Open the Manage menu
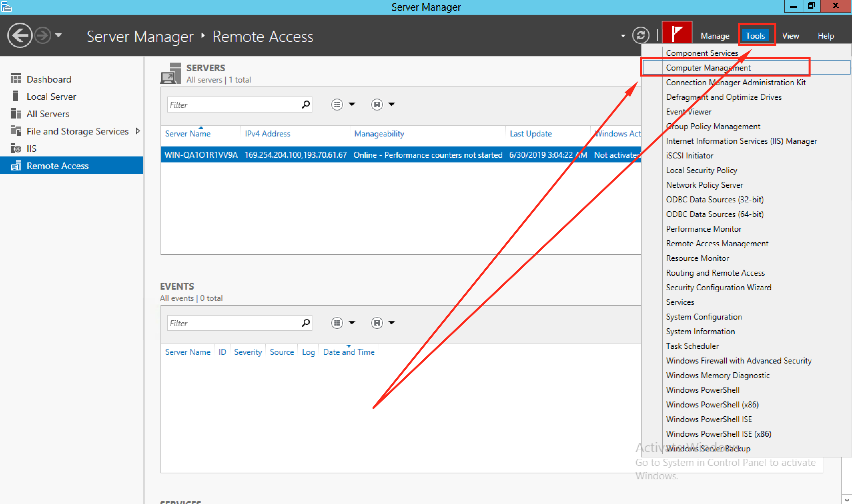Viewport: 852px width, 504px height. (x=715, y=36)
